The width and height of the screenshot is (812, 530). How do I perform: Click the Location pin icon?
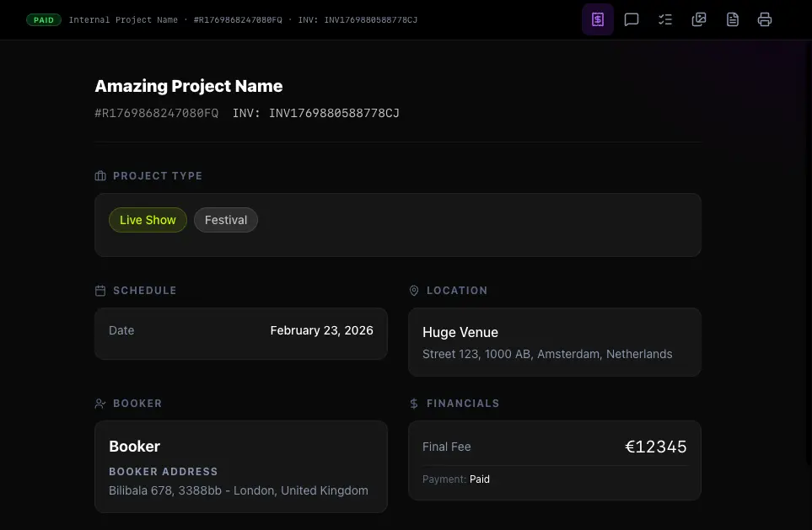pyautogui.click(x=414, y=291)
